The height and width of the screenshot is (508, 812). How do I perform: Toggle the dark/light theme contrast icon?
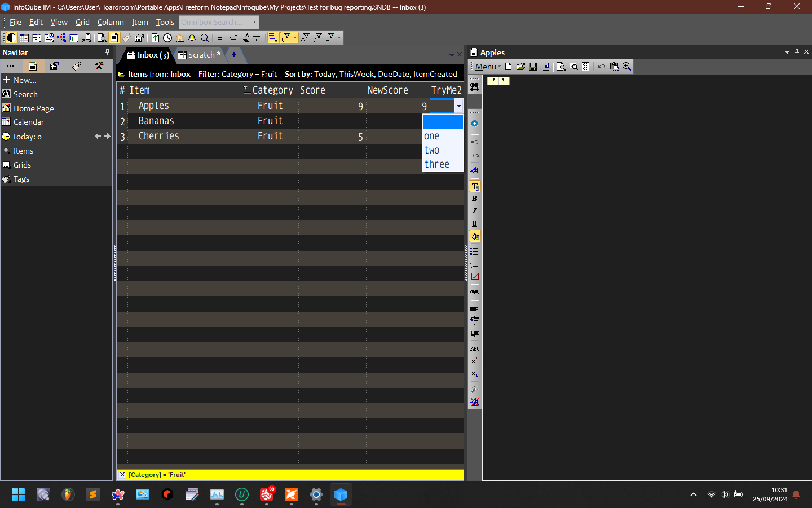(11, 38)
